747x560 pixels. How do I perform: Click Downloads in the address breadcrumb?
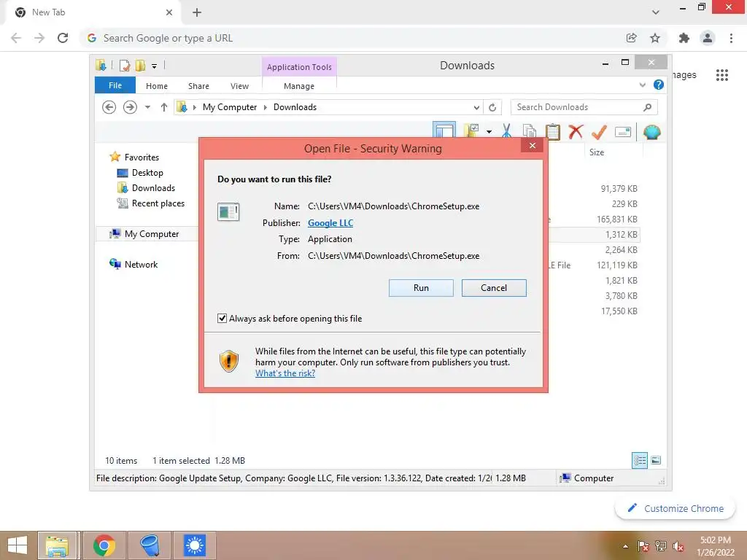click(295, 107)
